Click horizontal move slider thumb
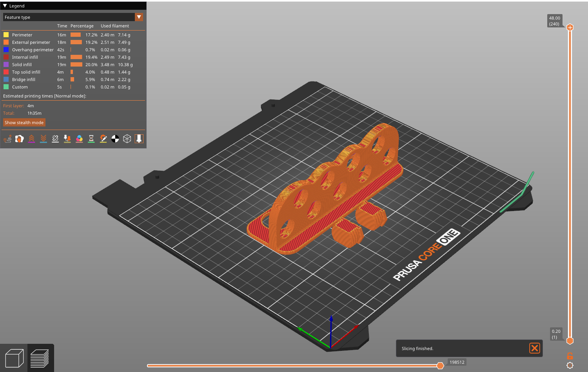The image size is (588, 372). pyautogui.click(x=440, y=366)
